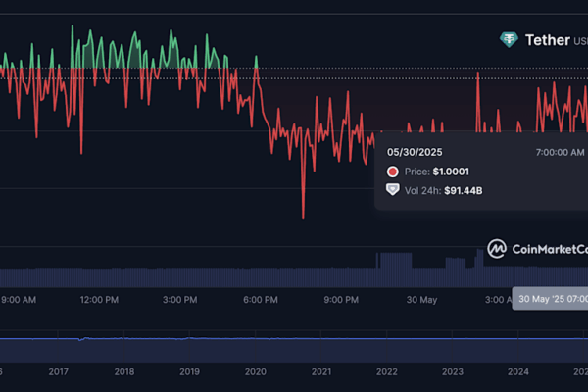Select 2020 on the range navigator
588x392 pixels.
(256, 371)
